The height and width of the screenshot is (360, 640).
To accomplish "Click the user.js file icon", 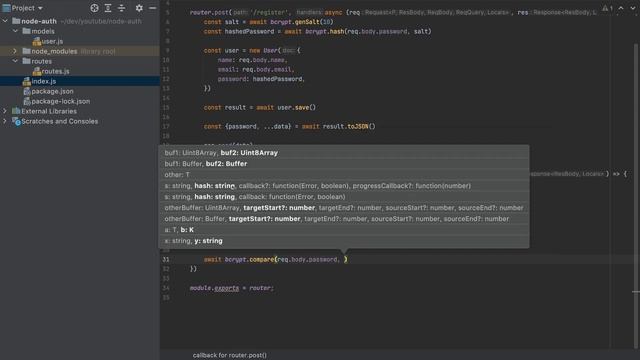I will click(37, 41).
